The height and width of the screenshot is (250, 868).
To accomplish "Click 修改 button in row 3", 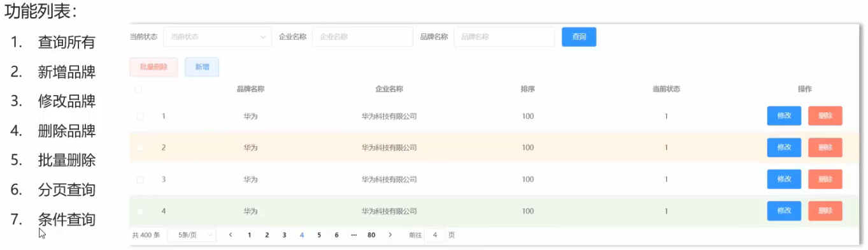I will [x=784, y=179].
